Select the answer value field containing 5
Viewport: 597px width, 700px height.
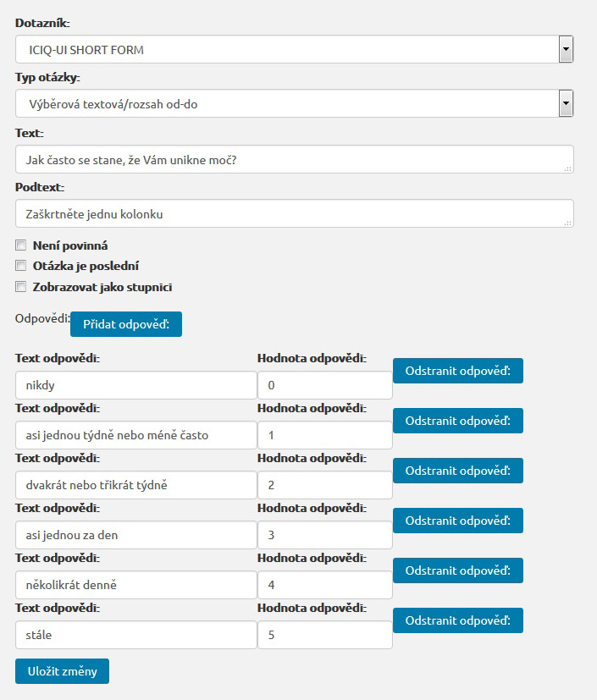point(324,635)
